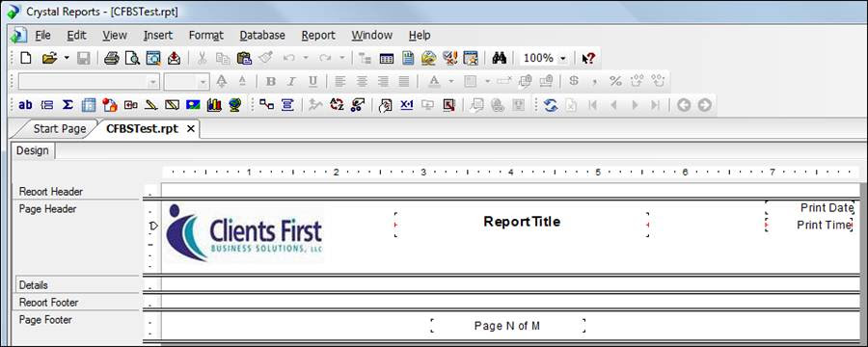
Task: Open the font name combo box
Action: click(x=89, y=81)
